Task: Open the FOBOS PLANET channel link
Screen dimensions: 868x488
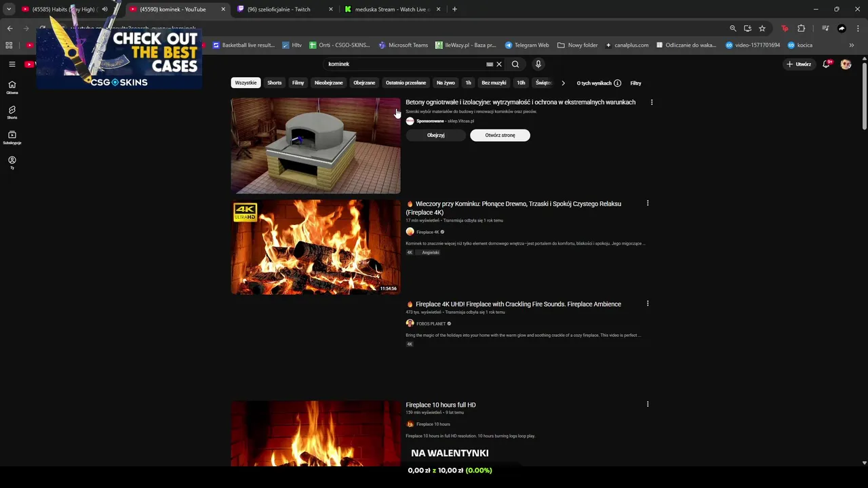Action: (431, 324)
